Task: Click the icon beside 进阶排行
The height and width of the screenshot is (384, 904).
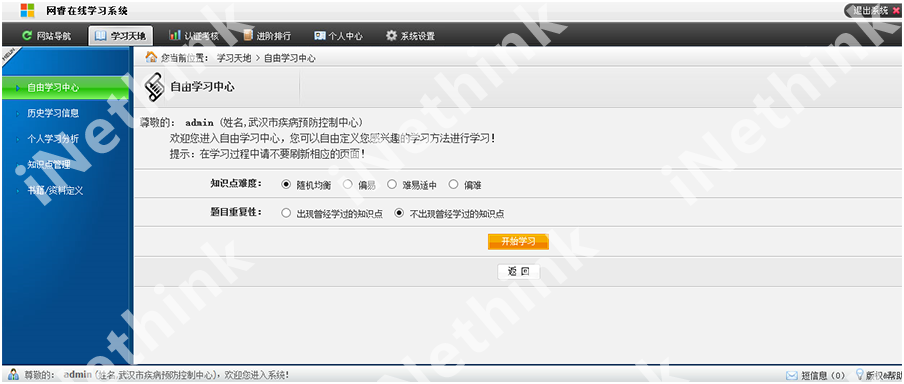Action: 248,35
